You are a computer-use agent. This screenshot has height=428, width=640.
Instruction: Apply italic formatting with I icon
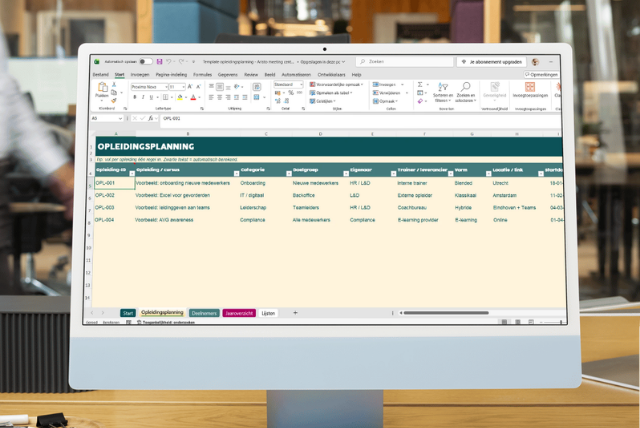click(143, 97)
